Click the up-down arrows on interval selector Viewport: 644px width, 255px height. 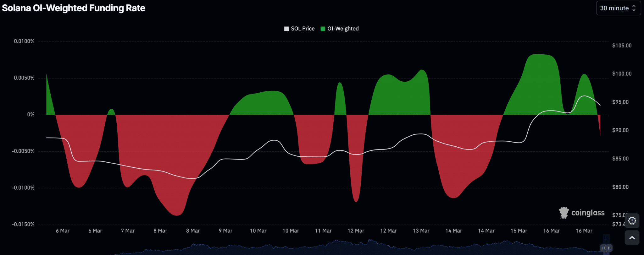click(634, 8)
